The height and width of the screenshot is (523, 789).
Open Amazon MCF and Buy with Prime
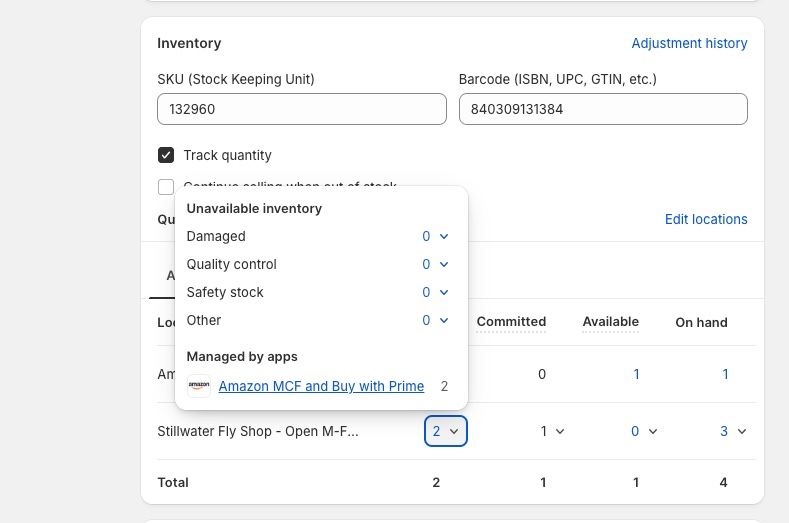pyautogui.click(x=321, y=386)
